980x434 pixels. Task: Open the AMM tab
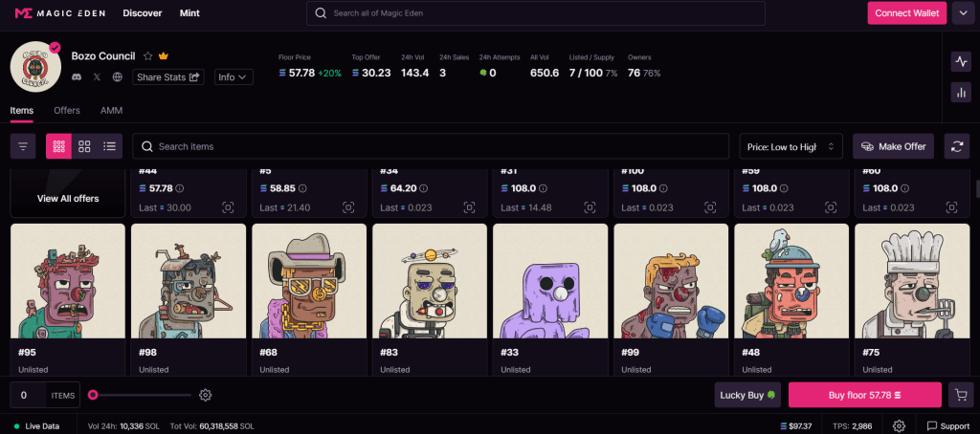tap(111, 111)
